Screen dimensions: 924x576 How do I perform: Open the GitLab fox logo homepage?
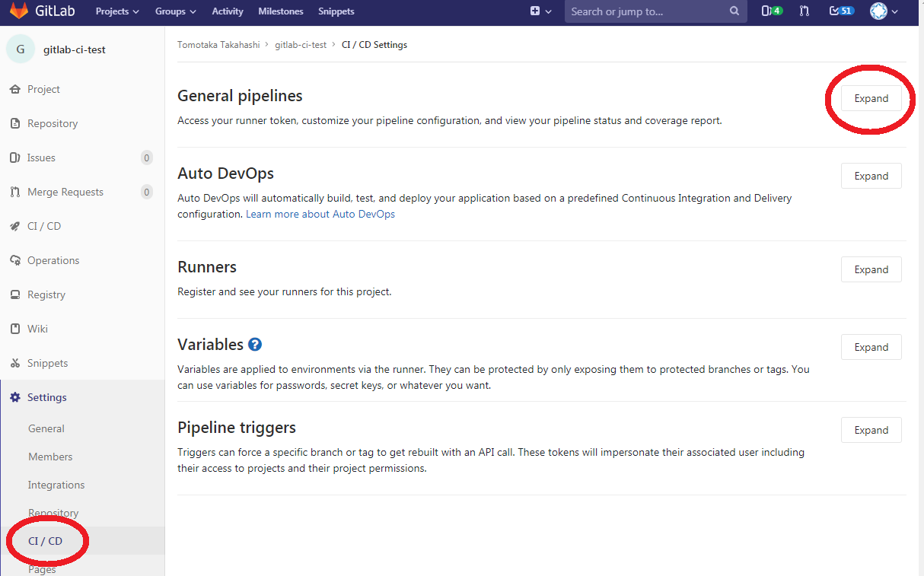pos(18,11)
